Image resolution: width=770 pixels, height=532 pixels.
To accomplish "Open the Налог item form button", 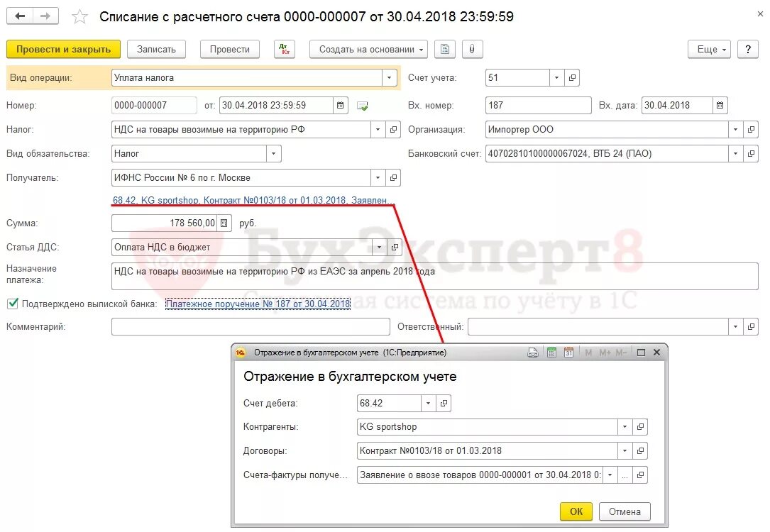I will [393, 130].
